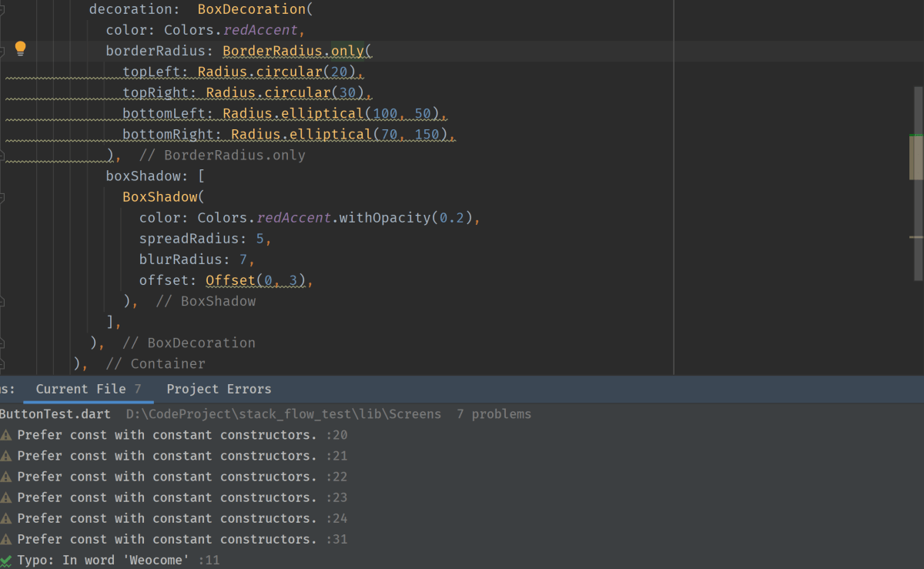Click the green check icon beside Typo entry
This screenshot has width=924, height=569.
pyautogui.click(x=5, y=561)
